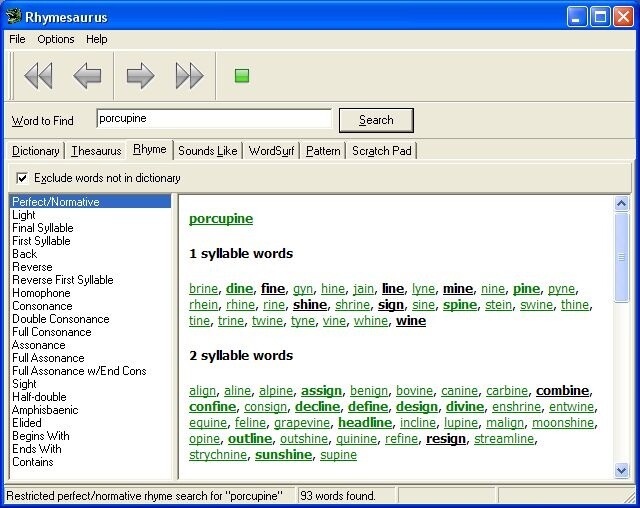
Task: Click the rewind to first double-arrow icon
Action: pos(39,75)
